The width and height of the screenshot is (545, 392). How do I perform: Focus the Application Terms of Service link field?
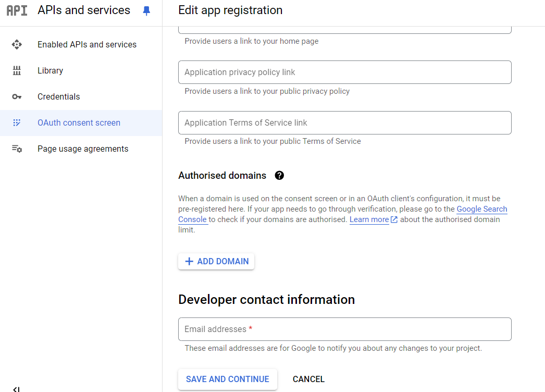click(345, 123)
